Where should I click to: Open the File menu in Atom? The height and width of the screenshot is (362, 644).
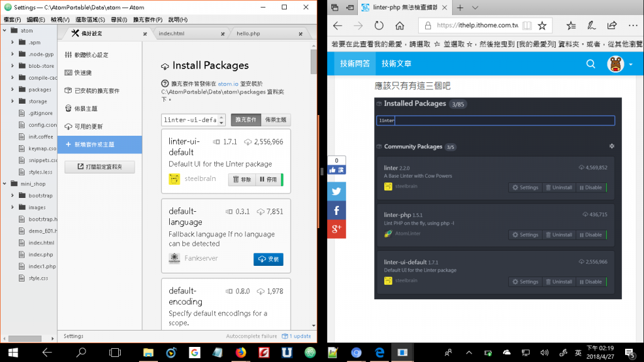12,19
